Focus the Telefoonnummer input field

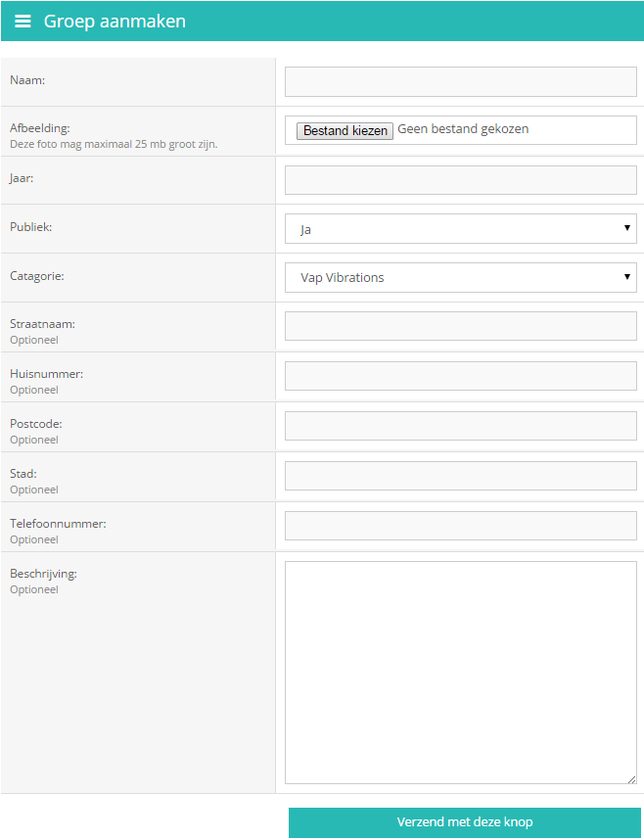pos(460,526)
